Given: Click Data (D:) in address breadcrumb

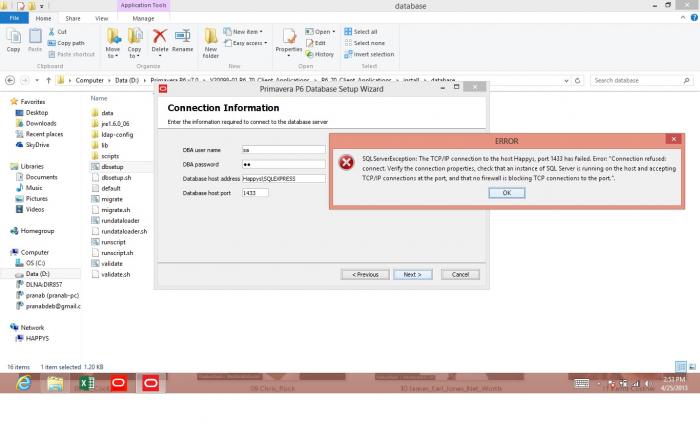Looking at the screenshot, I should [127, 80].
